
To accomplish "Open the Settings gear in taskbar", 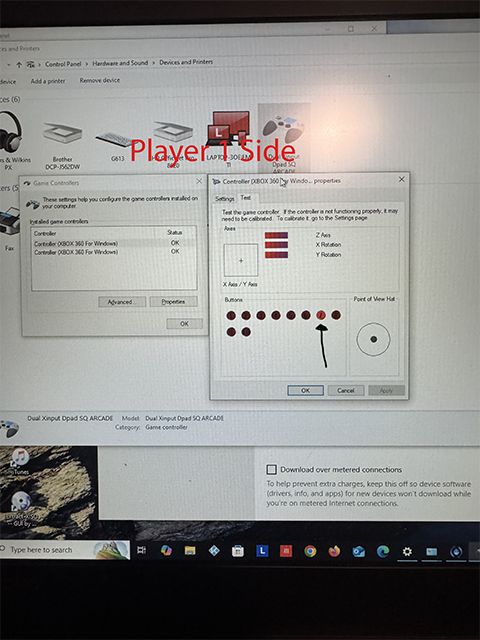I will 407,552.
